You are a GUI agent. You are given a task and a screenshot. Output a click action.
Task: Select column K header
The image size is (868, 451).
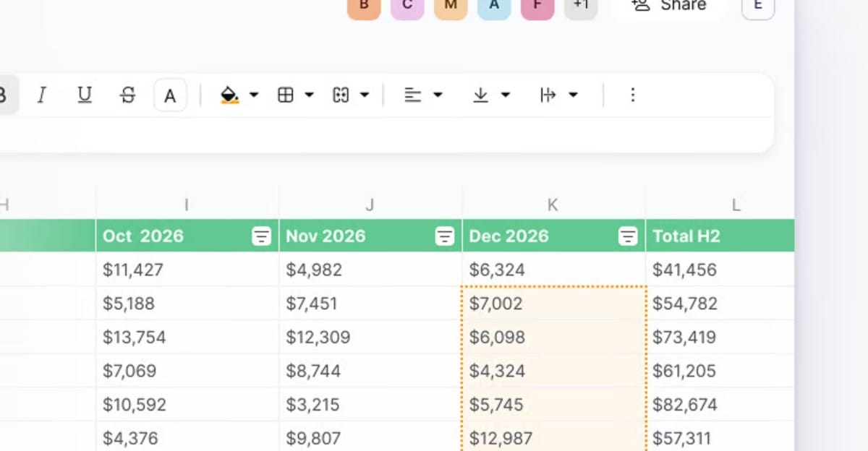tap(553, 205)
